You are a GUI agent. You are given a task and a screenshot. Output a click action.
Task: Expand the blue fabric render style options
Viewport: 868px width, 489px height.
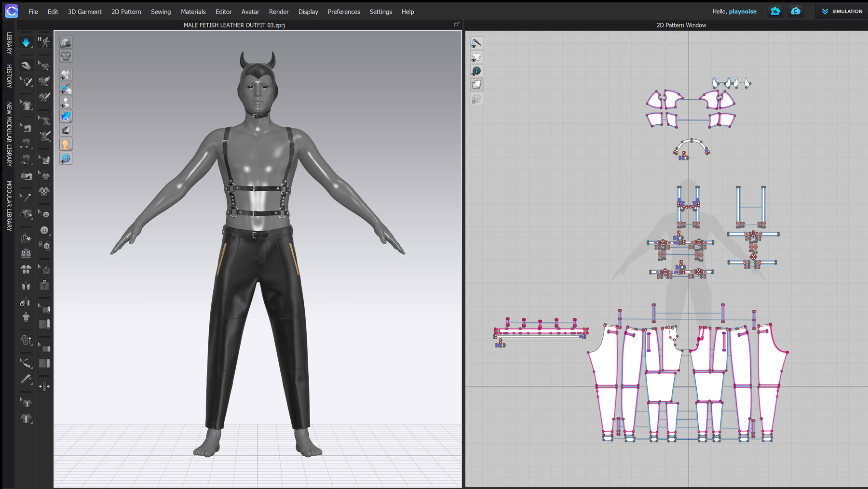point(66,117)
